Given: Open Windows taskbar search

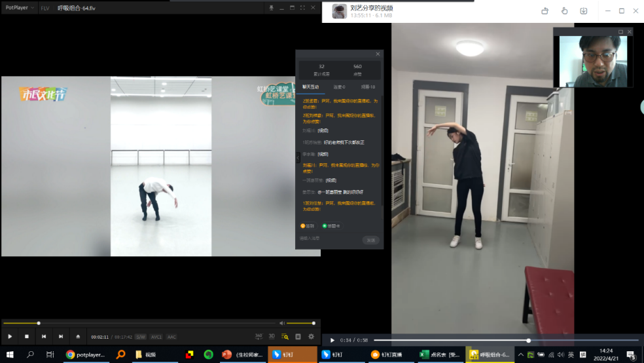Looking at the screenshot, I should pyautogui.click(x=30, y=354).
